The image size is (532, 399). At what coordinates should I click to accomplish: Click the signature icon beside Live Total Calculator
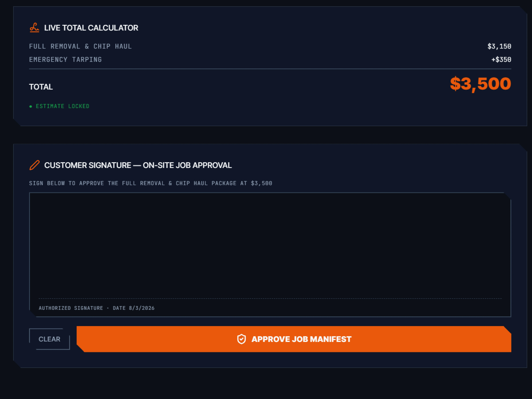34,28
